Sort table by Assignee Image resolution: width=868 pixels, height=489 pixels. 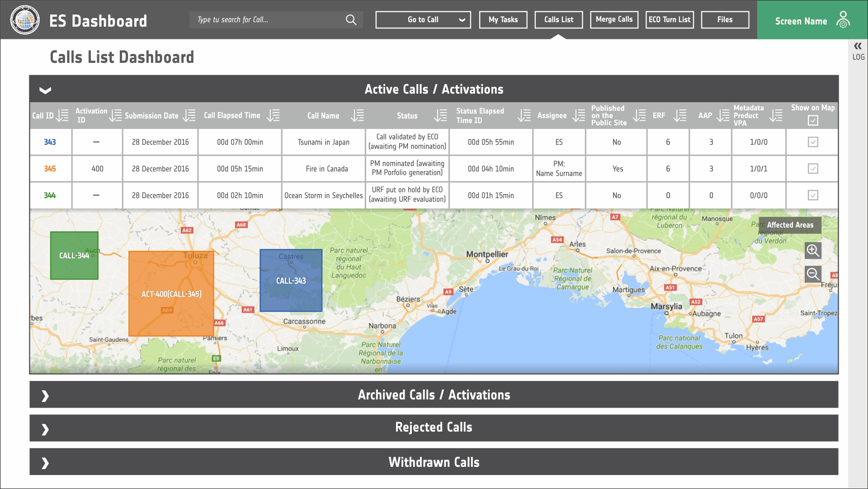[x=578, y=115]
